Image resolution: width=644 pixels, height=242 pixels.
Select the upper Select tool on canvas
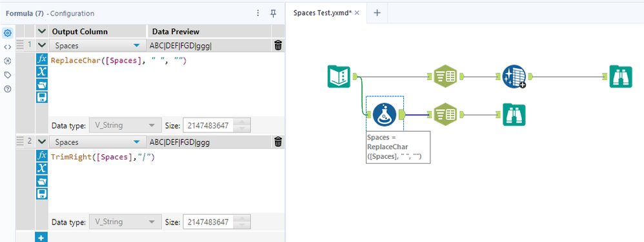point(445,76)
